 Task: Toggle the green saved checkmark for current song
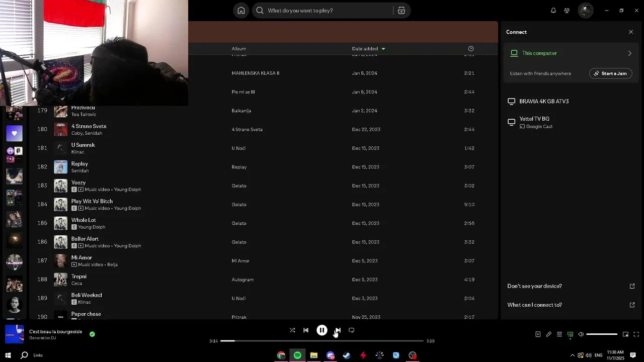92,334
